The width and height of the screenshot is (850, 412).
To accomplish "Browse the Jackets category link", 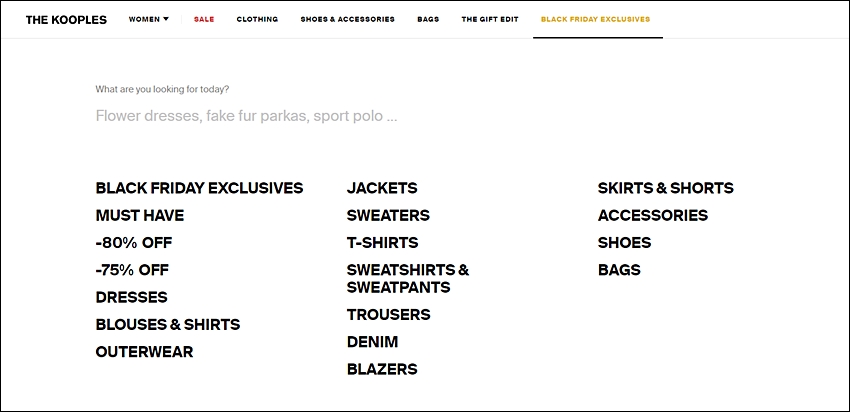I will point(382,188).
